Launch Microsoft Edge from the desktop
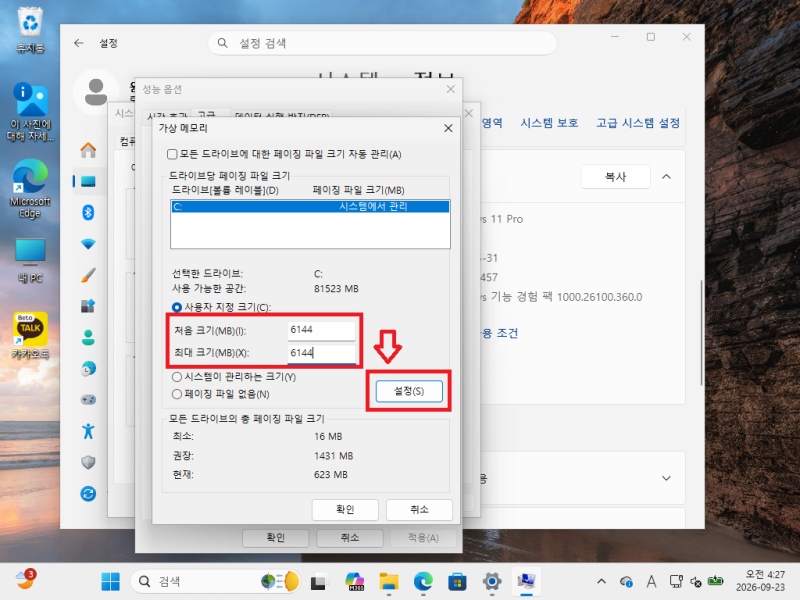 [x=30, y=188]
